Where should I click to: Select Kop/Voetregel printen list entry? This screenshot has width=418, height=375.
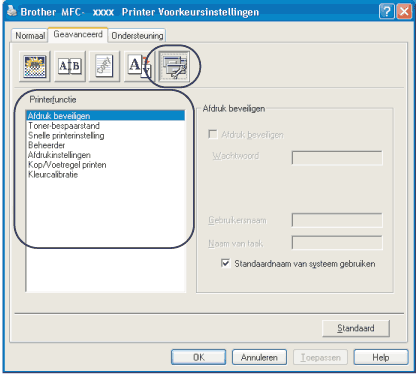67,165
